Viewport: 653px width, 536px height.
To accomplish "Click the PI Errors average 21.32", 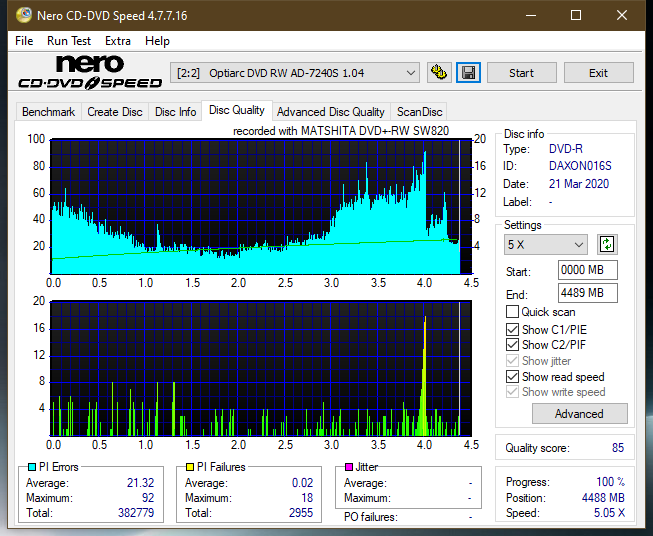I will [140, 482].
